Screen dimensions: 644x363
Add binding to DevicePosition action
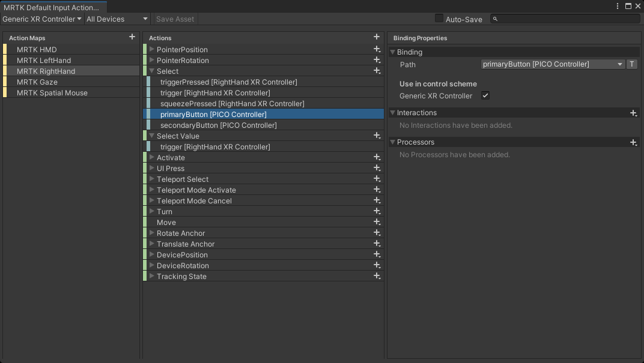(x=377, y=254)
